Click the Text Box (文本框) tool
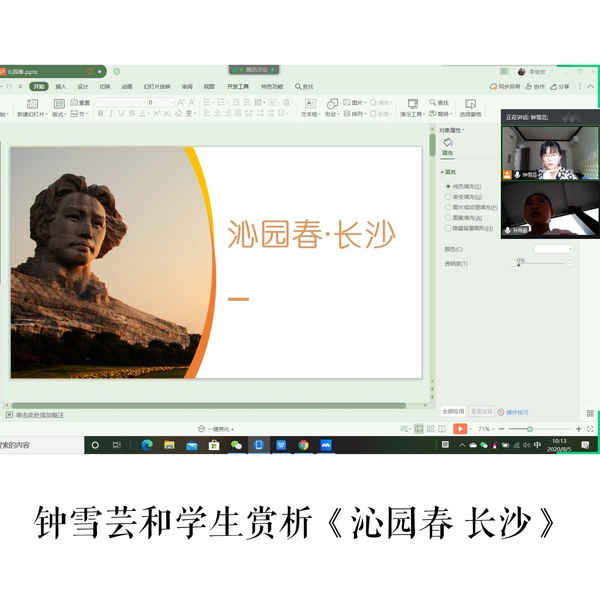 tap(309, 105)
